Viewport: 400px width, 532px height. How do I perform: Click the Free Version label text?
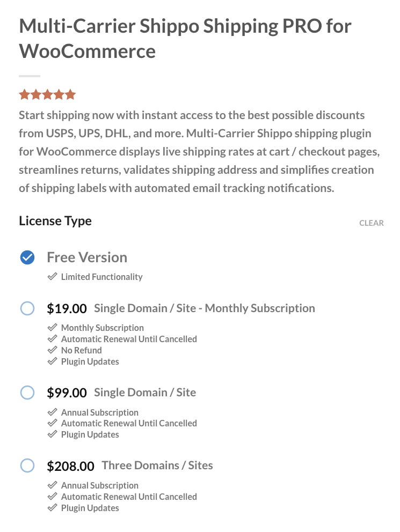point(87,257)
